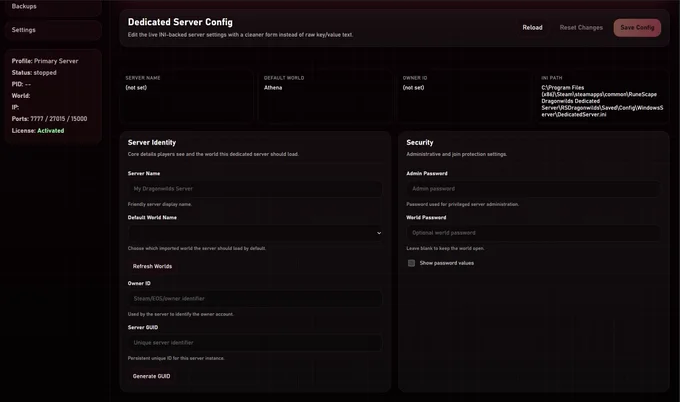This screenshot has height=402, width=680.
Task: Focus the Owner ID input field
Action: point(255,298)
